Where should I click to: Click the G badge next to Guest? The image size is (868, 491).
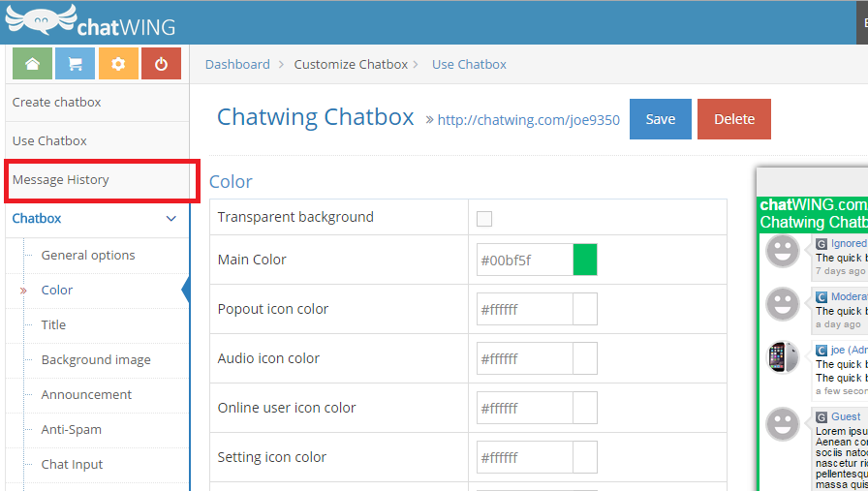coord(821,417)
